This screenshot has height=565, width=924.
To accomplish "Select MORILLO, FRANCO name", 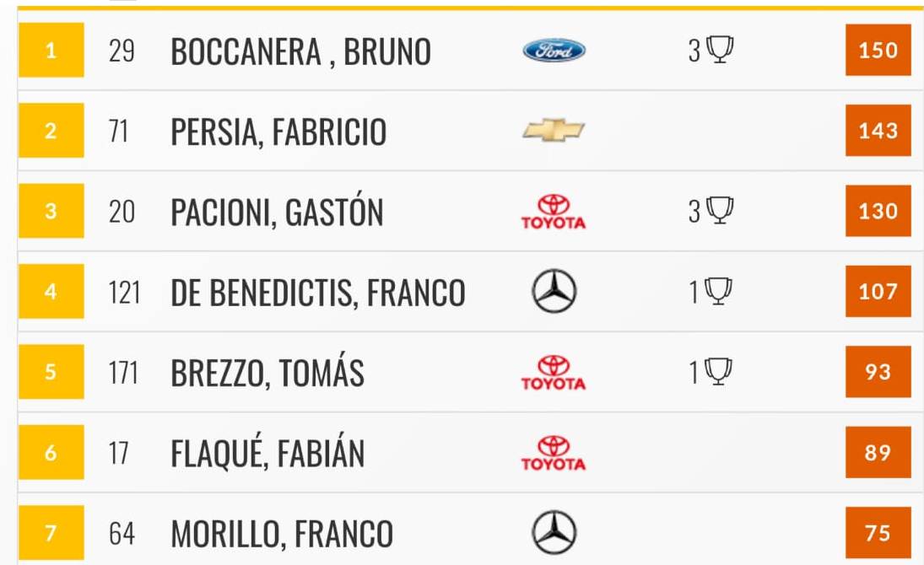I will [282, 535].
